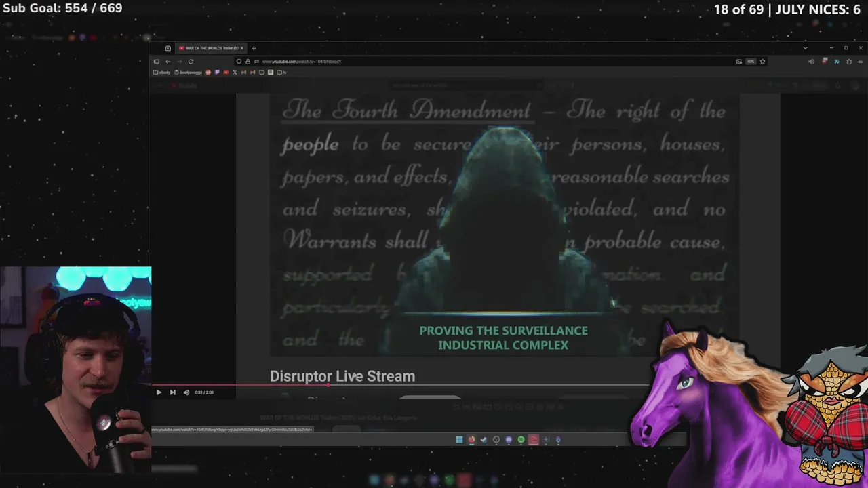The height and width of the screenshot is (488, 868).
Task: Open the 7TV extension icon
Action: [837, 62]
